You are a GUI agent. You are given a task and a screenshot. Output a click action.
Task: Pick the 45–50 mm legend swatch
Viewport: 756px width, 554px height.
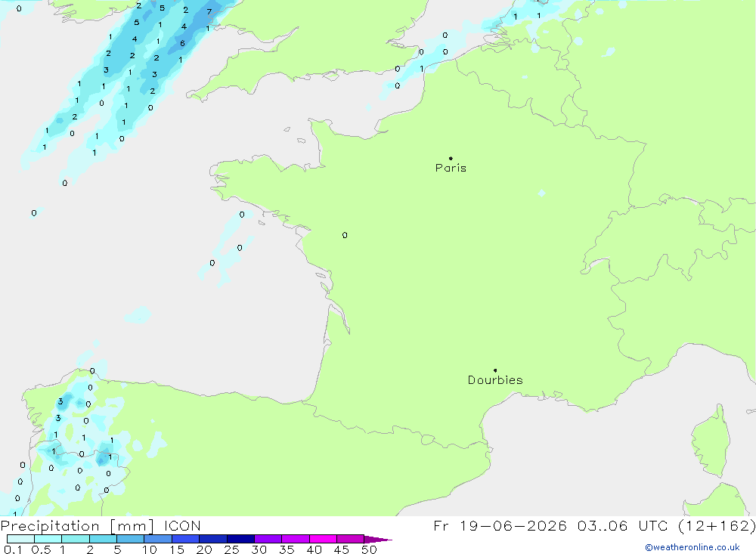(x=351, y=539)
